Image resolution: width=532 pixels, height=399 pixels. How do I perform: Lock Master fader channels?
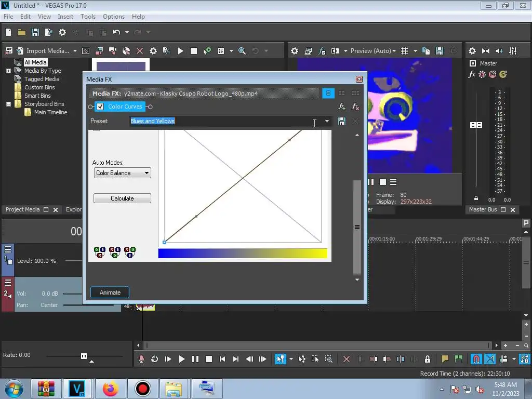pos(476,198)
